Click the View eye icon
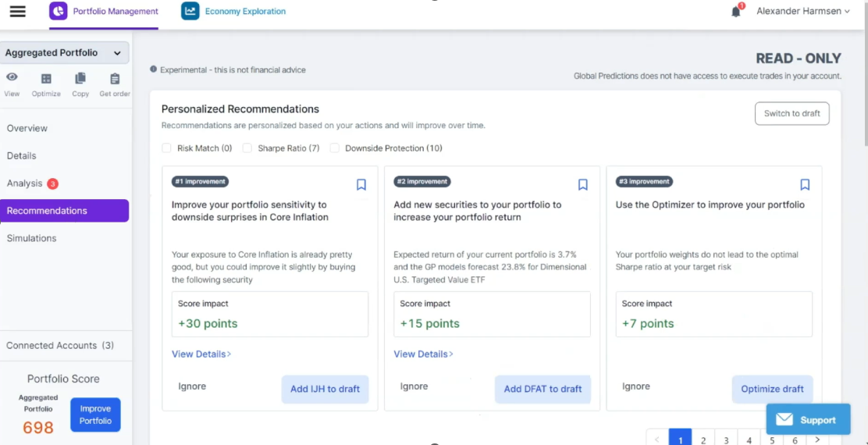 click(x=12, y=78)
